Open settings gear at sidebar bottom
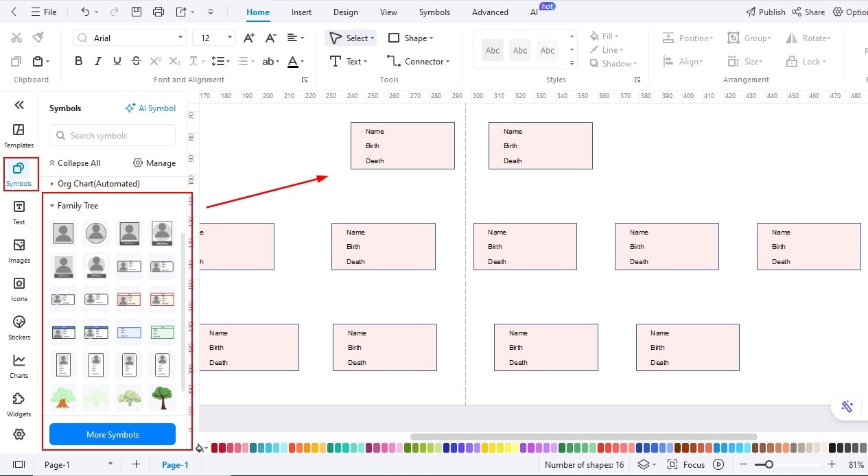The width and height of the screenshot is (868, 476). tap(19, 434)
